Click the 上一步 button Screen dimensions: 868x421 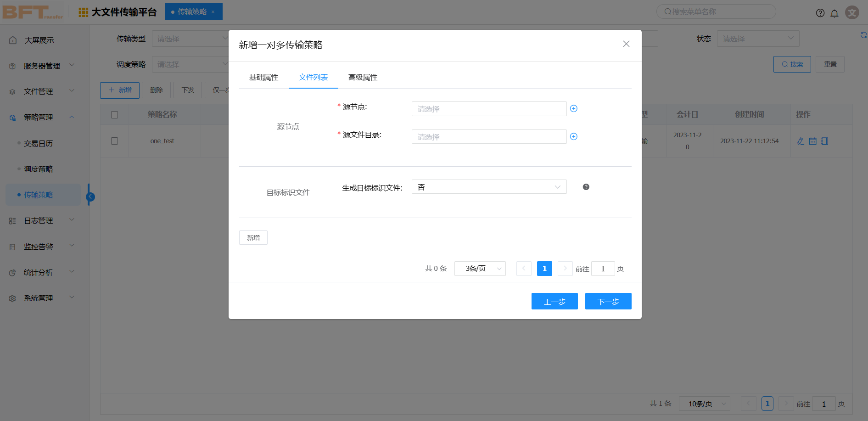(554, 301)
